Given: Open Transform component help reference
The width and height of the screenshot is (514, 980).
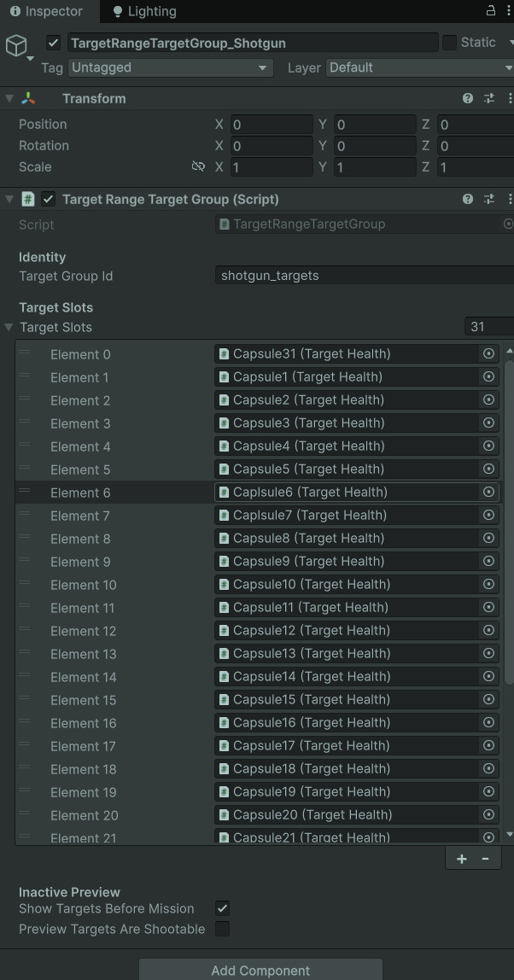Looking at the screenshot, I should click(x=468, y=98).
